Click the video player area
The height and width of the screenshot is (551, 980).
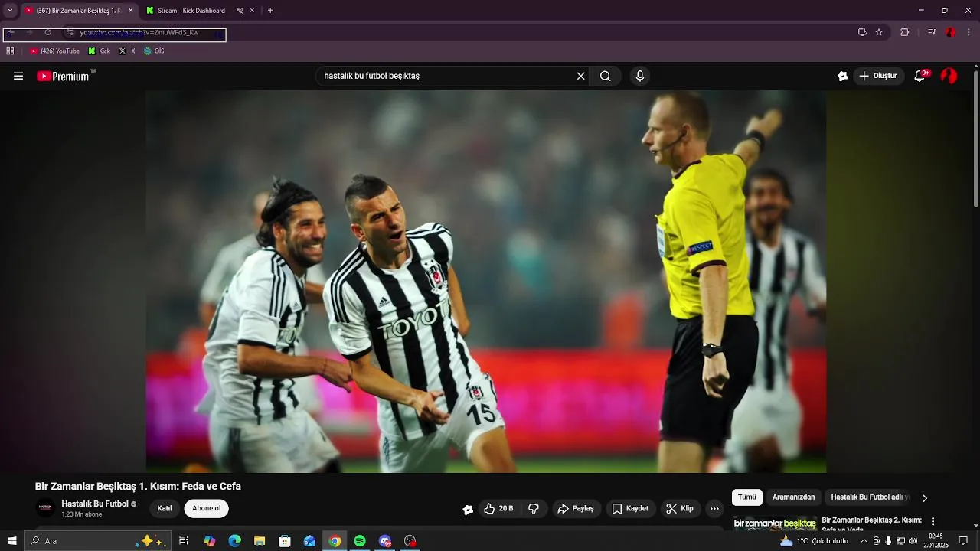(x=485, y=282)
